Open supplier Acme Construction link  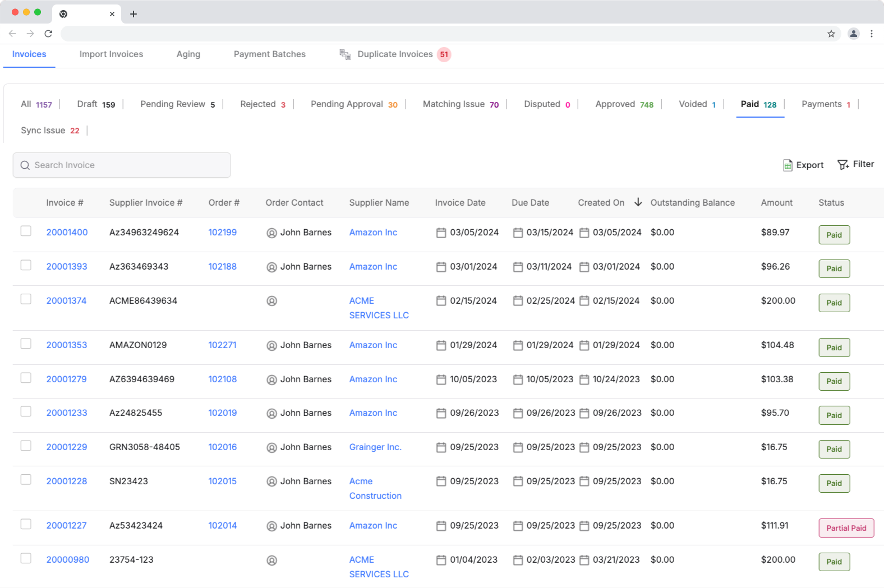point(375,489)
